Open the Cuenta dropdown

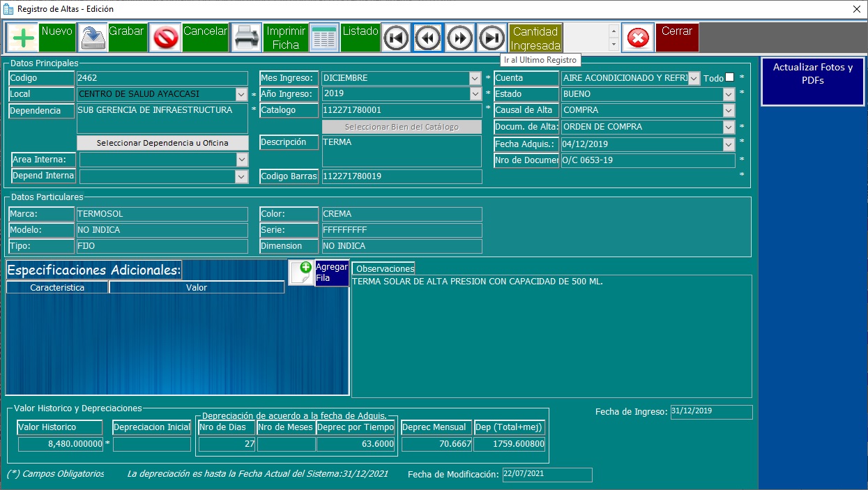694,78
